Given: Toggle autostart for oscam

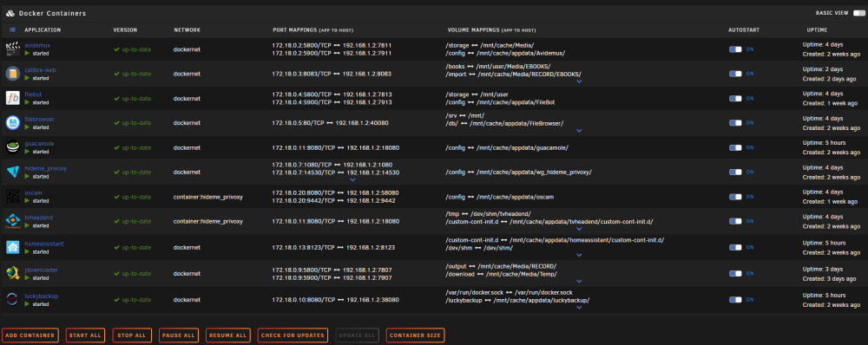Looking at the screenshot, I should click(x=735, y=197).
